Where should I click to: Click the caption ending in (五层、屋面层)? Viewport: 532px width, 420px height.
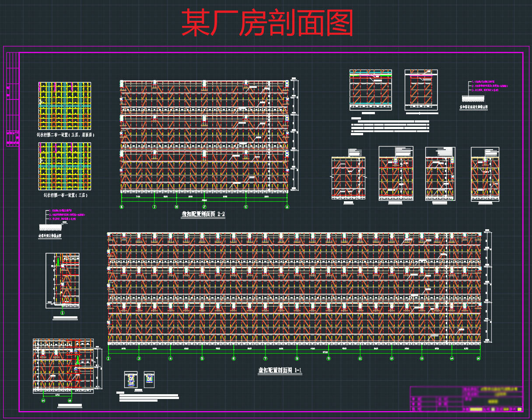point(66,135)
